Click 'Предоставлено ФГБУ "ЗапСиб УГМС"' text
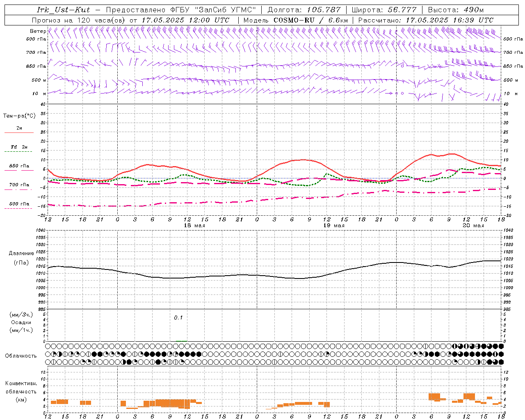 point(180,10)
